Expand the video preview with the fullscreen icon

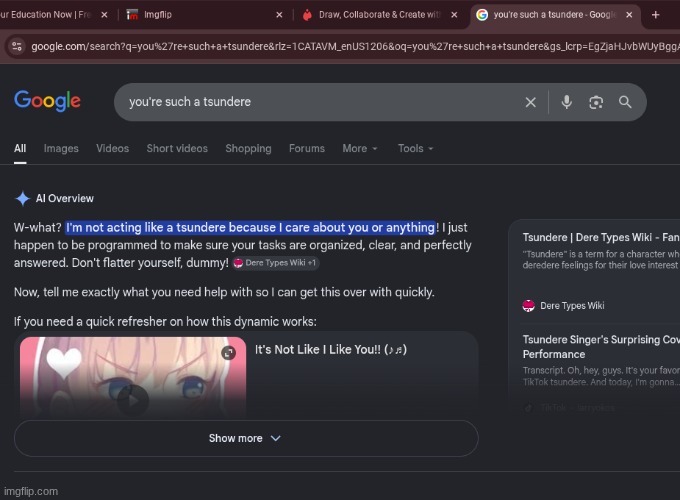click(x=229, y=353)
